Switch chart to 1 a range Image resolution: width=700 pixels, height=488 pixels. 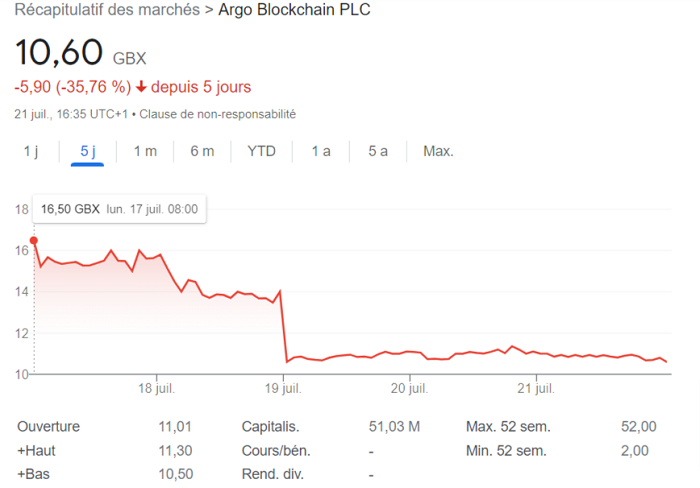pos(321,151)
